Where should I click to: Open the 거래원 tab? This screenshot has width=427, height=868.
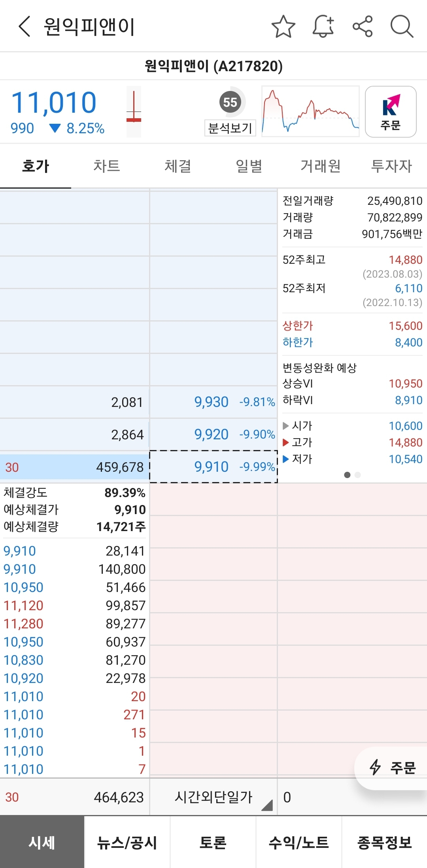click(320, 166)
